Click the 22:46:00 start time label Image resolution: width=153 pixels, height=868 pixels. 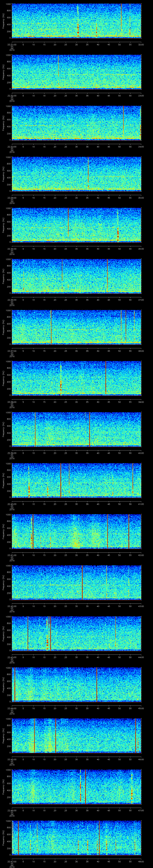click(x=12, y=810)
